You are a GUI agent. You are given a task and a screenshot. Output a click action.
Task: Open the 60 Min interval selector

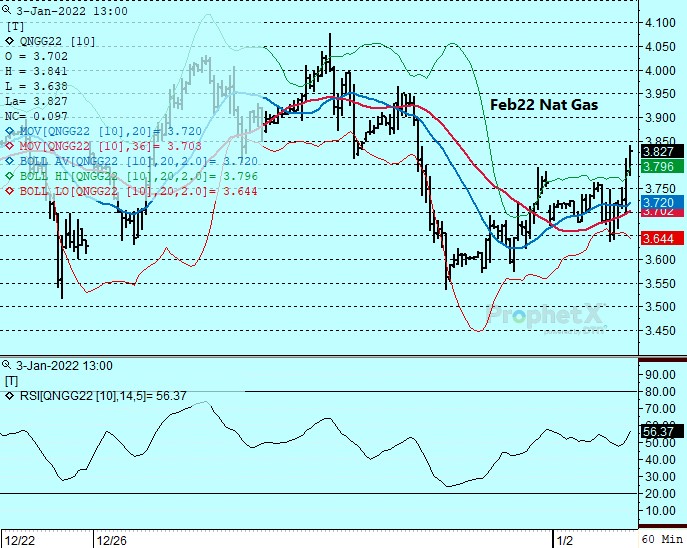pos(662,539)
